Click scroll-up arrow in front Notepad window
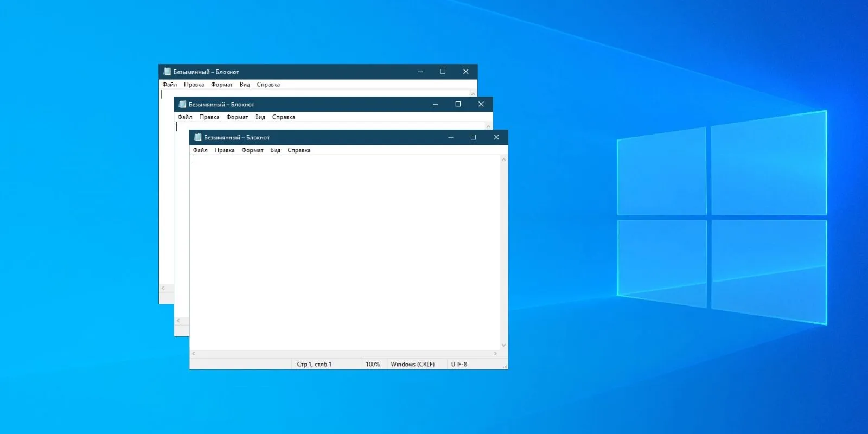 tap(503, 159)
